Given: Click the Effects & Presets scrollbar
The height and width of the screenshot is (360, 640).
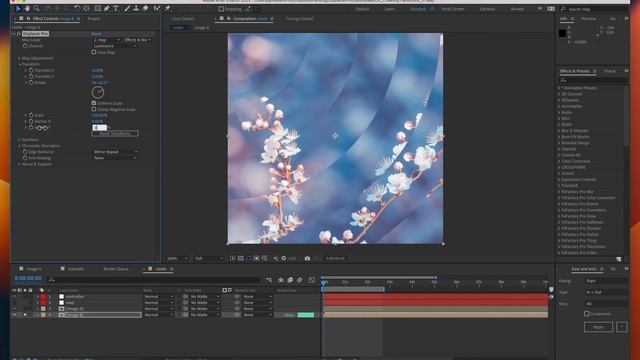Looking at the screenshot, I should pyautogui.click(x=626, y=116).
